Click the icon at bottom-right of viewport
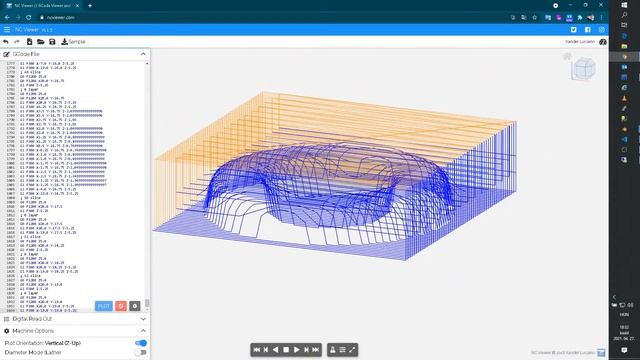Image resolution: width=640 pixels, height=360 pixels. point(601,352)
